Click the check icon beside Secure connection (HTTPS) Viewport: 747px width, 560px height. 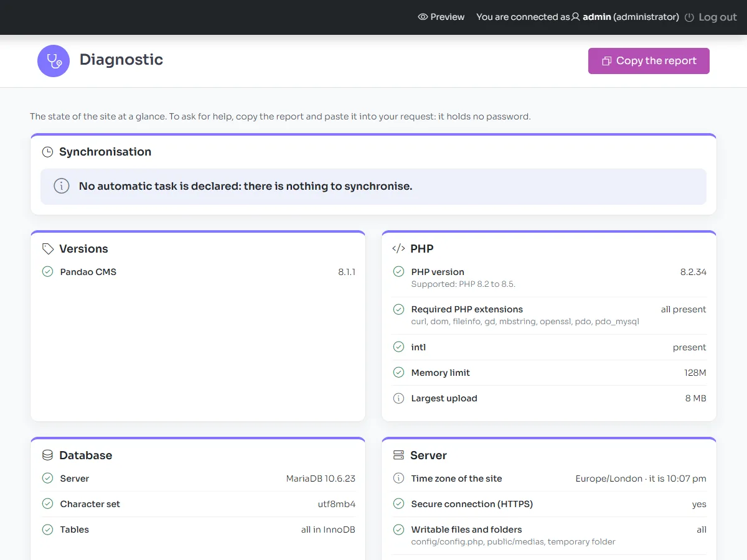click(398, 504)
